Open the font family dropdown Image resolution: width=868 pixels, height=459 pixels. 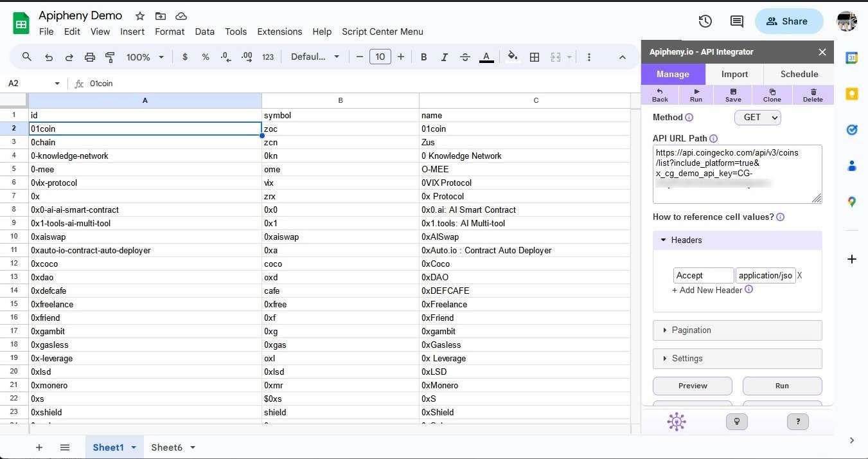pyautogui.click(x=315, y=57)
